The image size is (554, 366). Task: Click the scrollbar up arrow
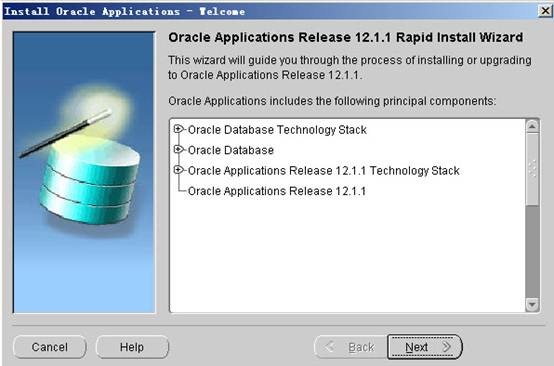coord(532,126)
